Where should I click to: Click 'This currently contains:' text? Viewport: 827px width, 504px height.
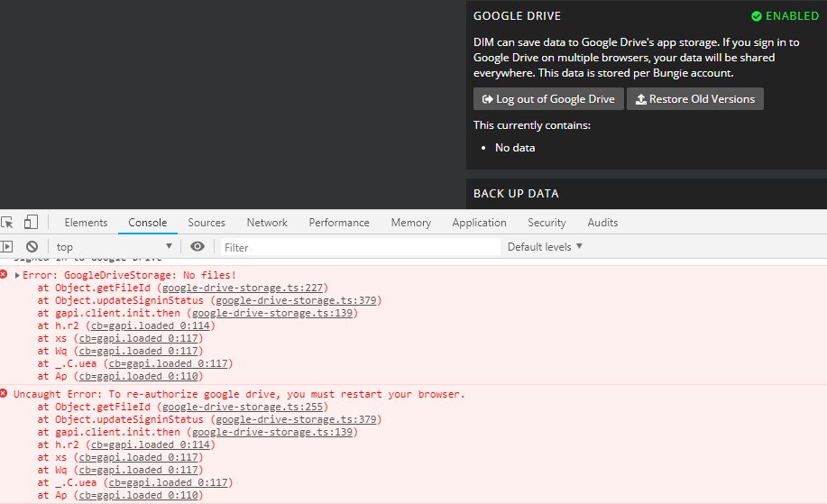click(532, 125)
